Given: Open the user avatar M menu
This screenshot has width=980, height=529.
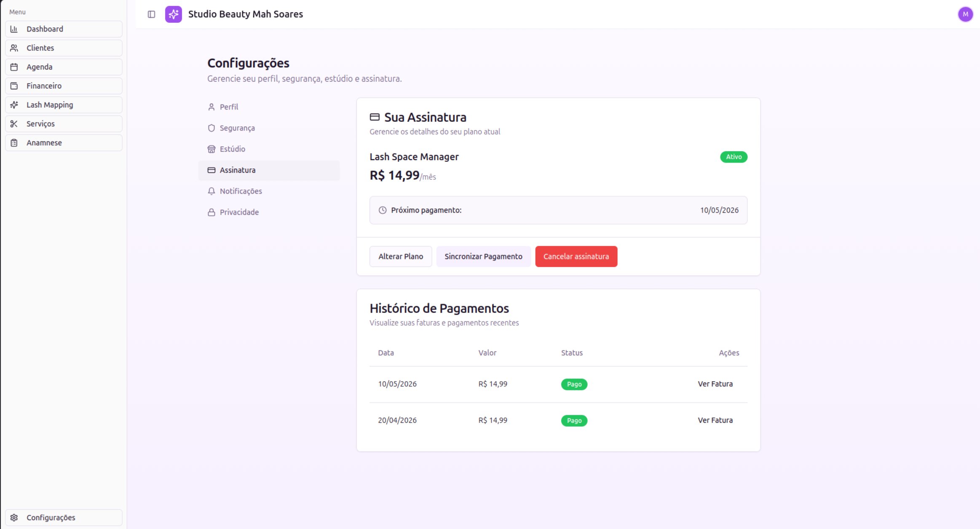Looking at the screenshot, I should (965, 14).
